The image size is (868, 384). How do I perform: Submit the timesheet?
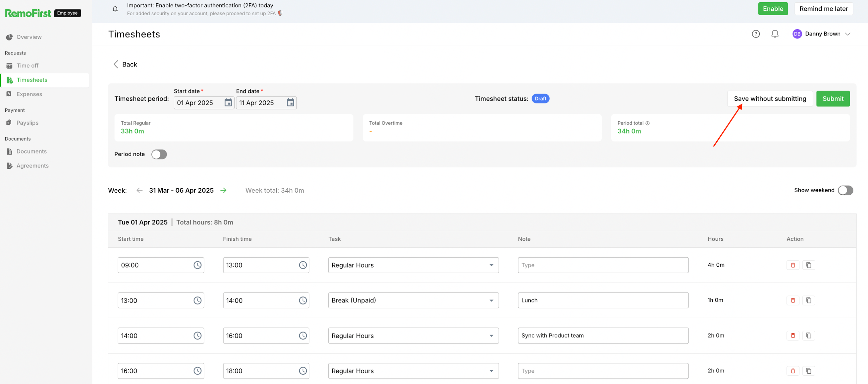pyautogui.click(x=833, y=99)
